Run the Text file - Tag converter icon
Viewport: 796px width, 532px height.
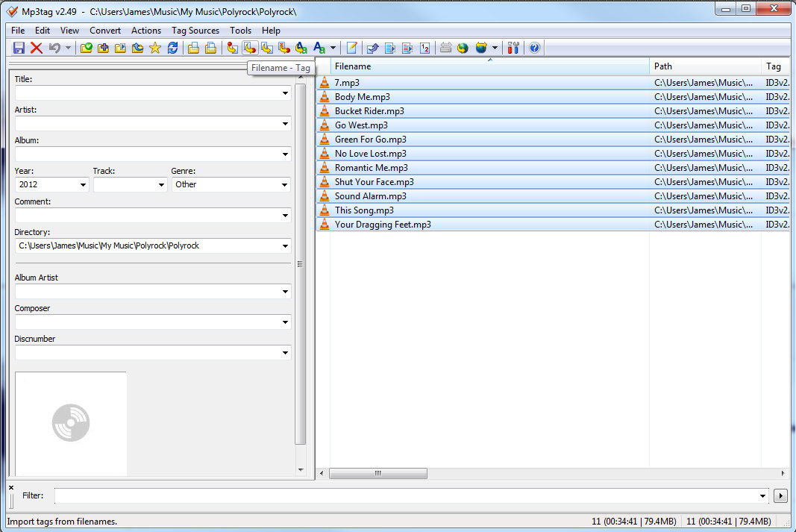point(284,48)
